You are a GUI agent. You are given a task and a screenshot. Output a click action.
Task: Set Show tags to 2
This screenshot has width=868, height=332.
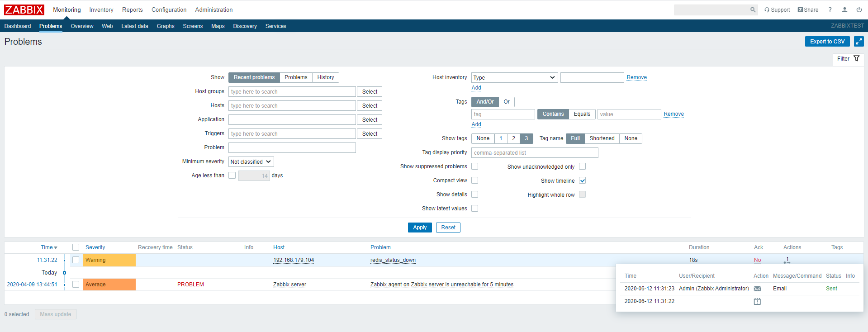[x=513, y=138]
